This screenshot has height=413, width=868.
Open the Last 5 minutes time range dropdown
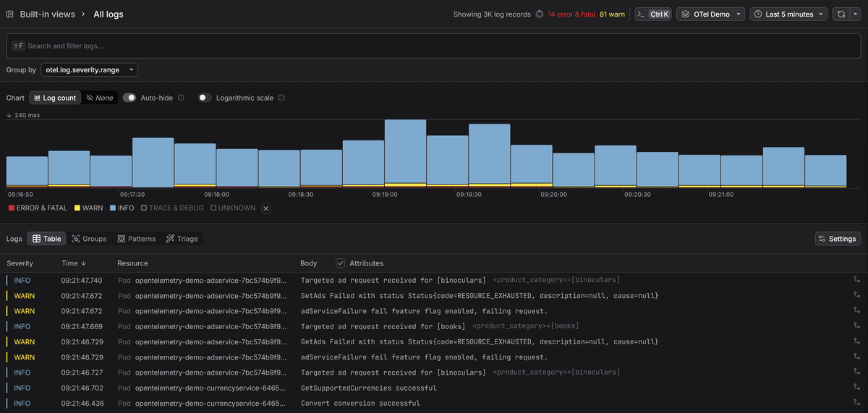coord(788,14)
